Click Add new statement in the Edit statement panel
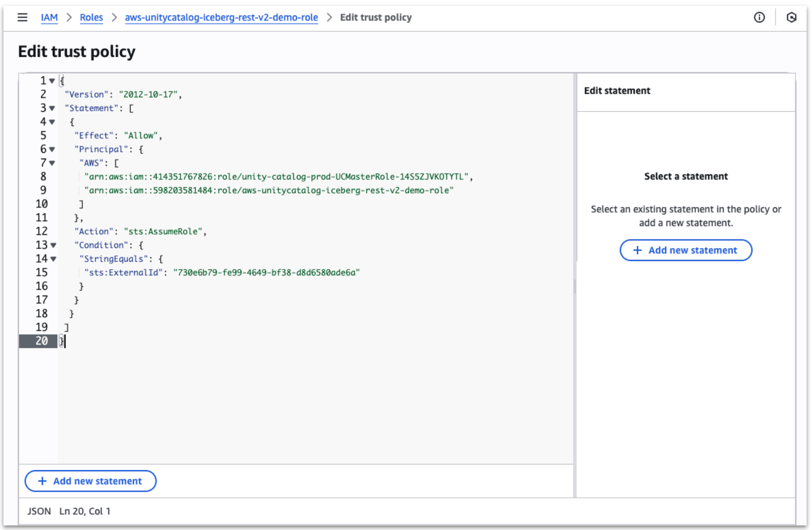The image size is (812, 530). pos(685,250)
